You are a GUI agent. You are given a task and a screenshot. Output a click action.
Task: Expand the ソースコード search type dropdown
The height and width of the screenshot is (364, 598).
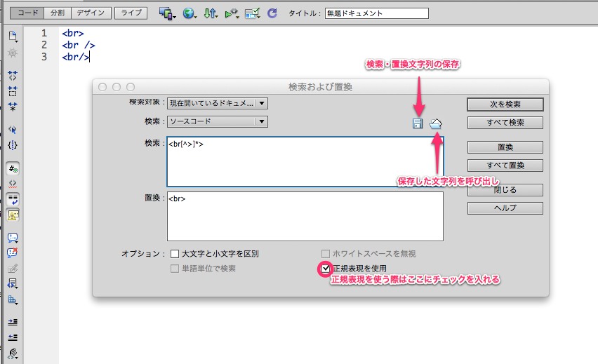[x=218, y=121]
